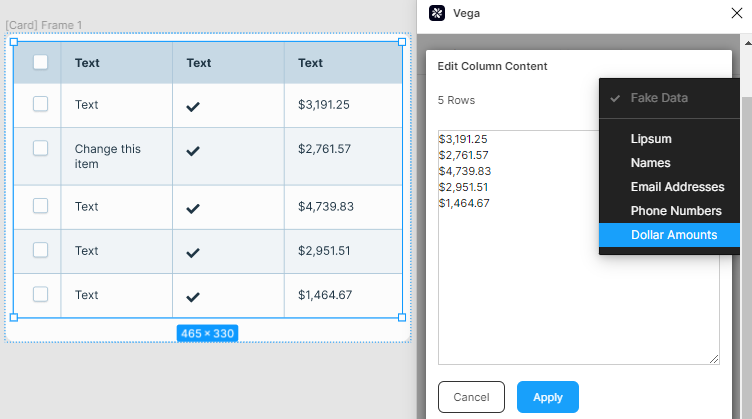
Task: Cancel editing column content
Action: click(x=471, y=397)
